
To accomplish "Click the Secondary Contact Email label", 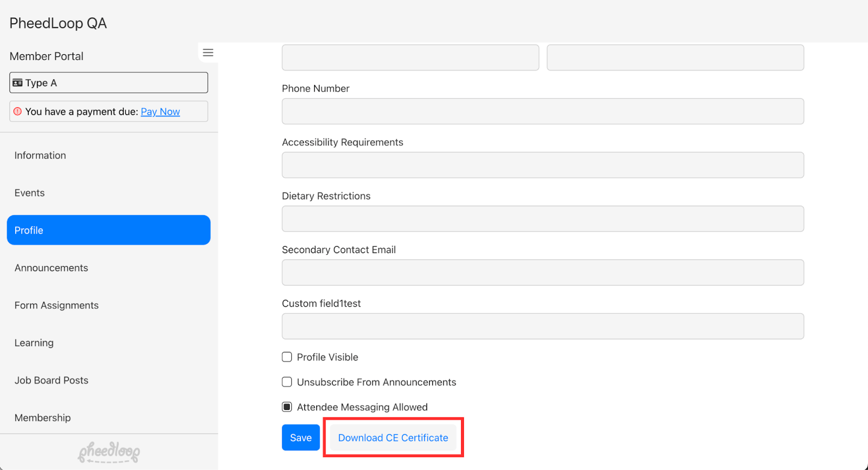I will pyautogui.click(x=339, y=249).
